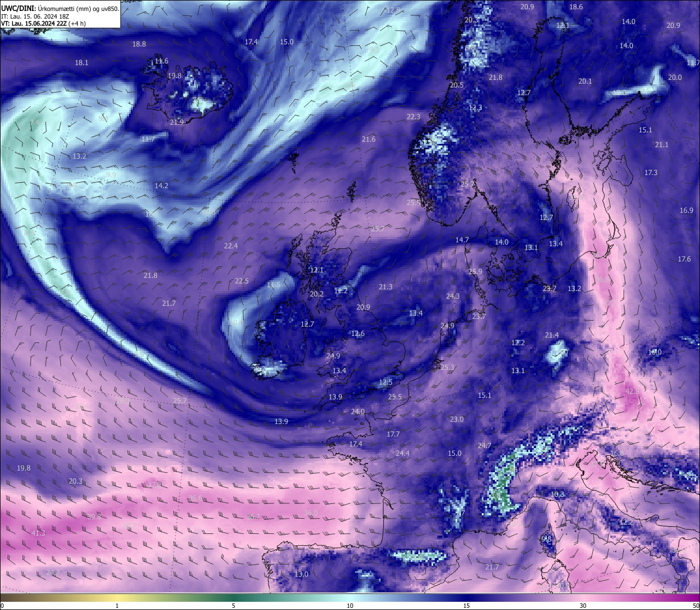
Task: Click the colour scale bar at label 30
Action: (x=583, y=598)
